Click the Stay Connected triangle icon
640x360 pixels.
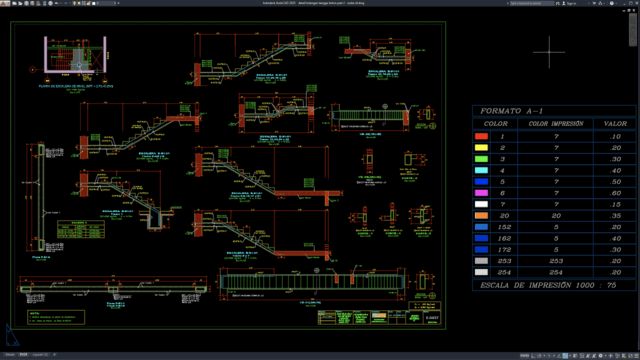600,3
